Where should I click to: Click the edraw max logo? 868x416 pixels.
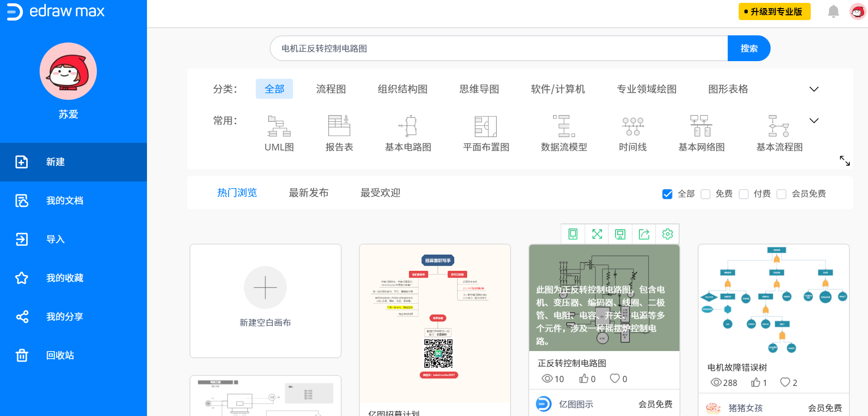(x=55, y=11)
